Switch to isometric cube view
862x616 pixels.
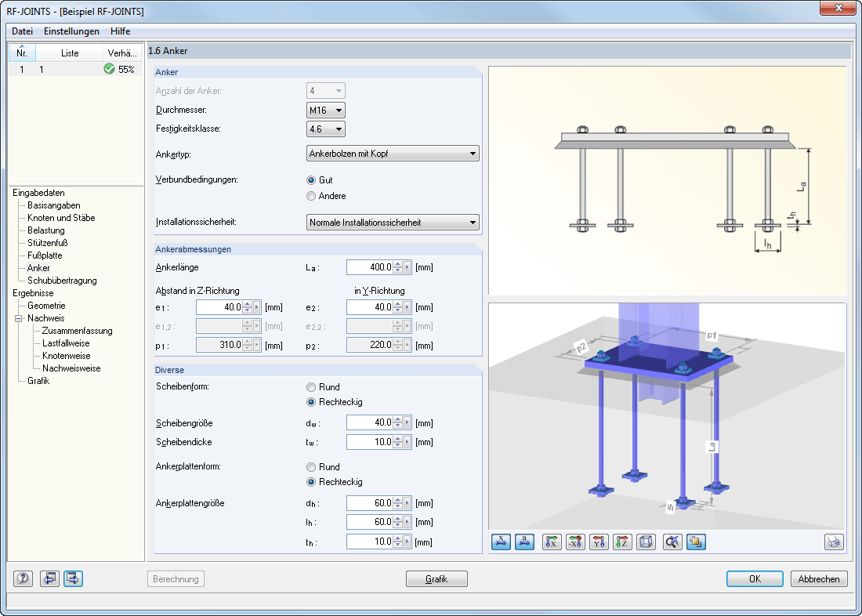pos(646,542)
